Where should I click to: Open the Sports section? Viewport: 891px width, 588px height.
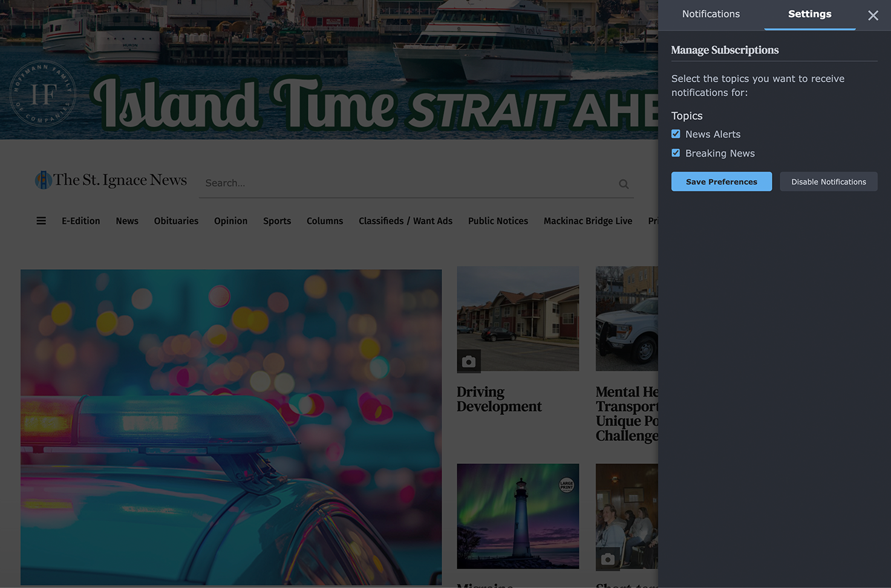pos(277,221)
